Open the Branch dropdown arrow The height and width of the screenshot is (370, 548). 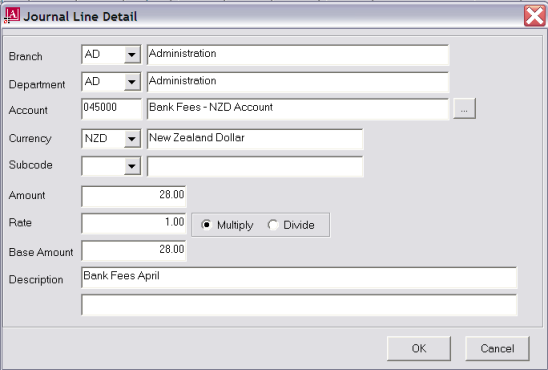coord(132,55)
